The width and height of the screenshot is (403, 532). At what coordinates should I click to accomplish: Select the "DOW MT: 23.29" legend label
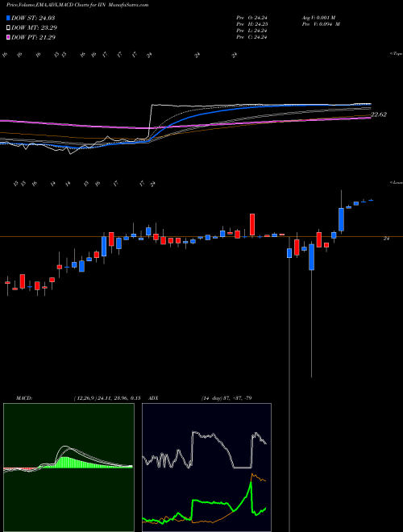tap(35, 28)
